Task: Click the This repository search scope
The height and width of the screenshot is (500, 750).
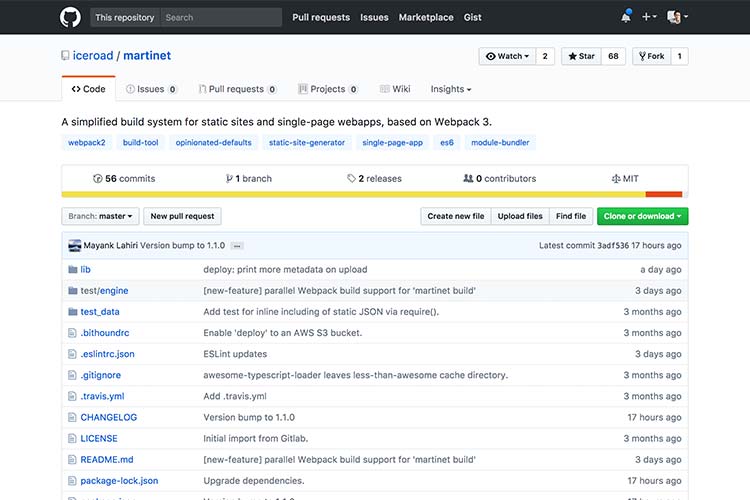Action: [x=125, y=17]
